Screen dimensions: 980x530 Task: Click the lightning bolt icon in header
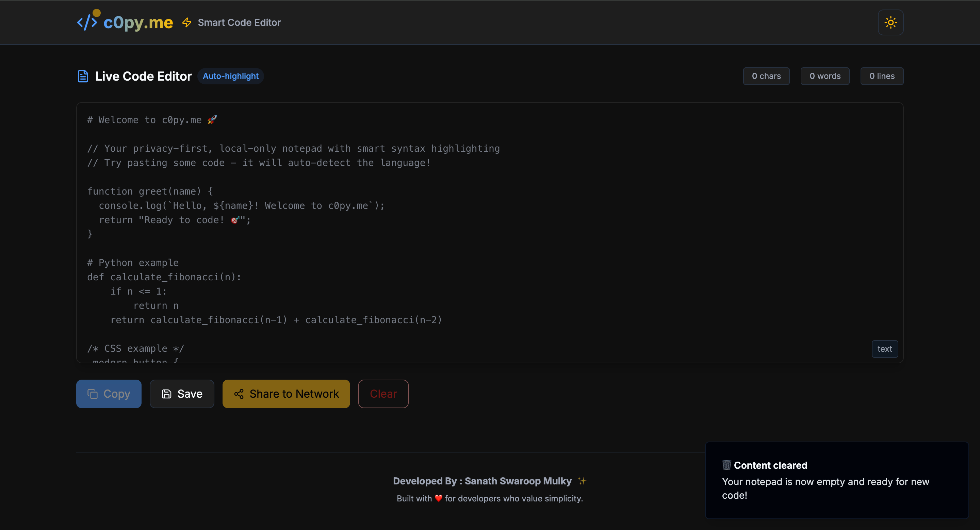187,22
